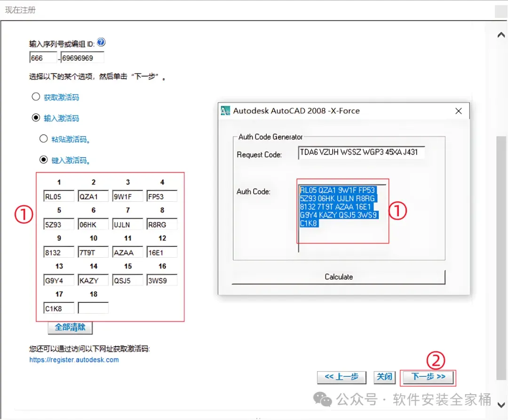Screen dimensions: 508x420
Task: Click activation field 14 containing KAZY
Action: click(93, 280)
